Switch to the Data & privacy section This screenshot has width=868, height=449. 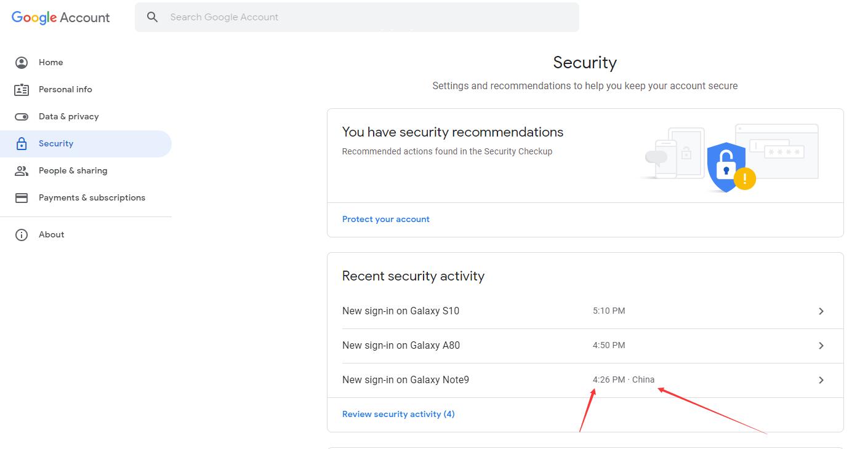tap(68, 116)
